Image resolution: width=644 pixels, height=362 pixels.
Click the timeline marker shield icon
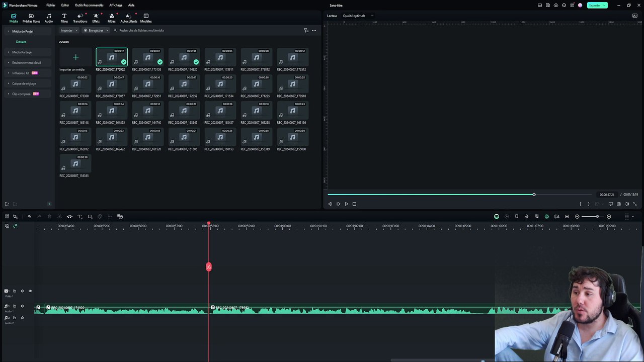coord(516,217)
